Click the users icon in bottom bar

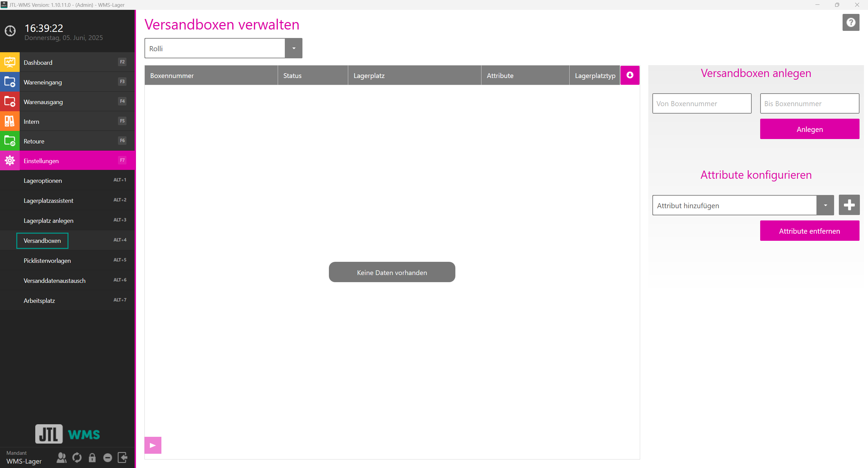click(61, 458)
